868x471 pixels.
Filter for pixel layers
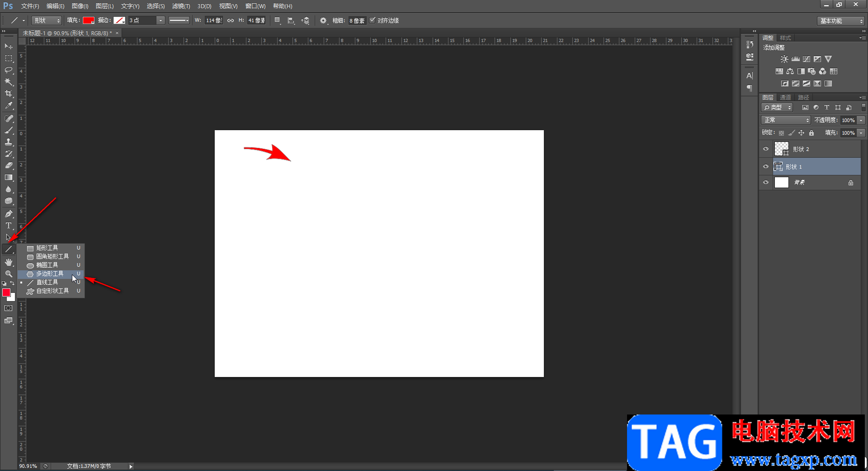[805, 108]
